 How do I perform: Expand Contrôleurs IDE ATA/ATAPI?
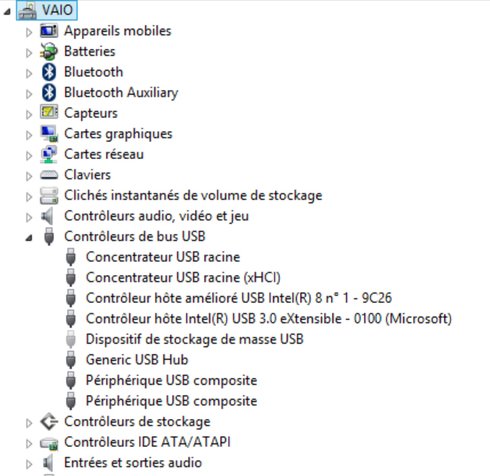point(29,444)
